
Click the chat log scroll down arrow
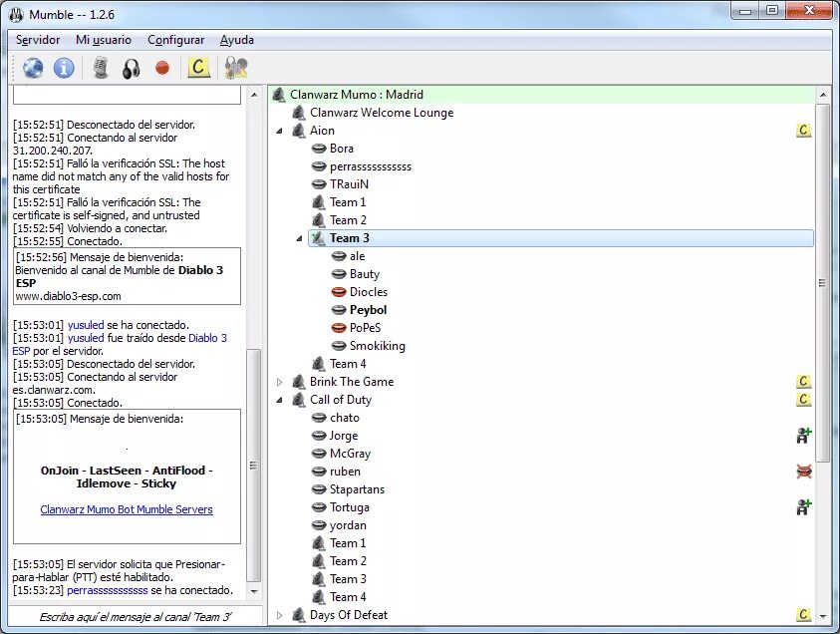(254, 592)
